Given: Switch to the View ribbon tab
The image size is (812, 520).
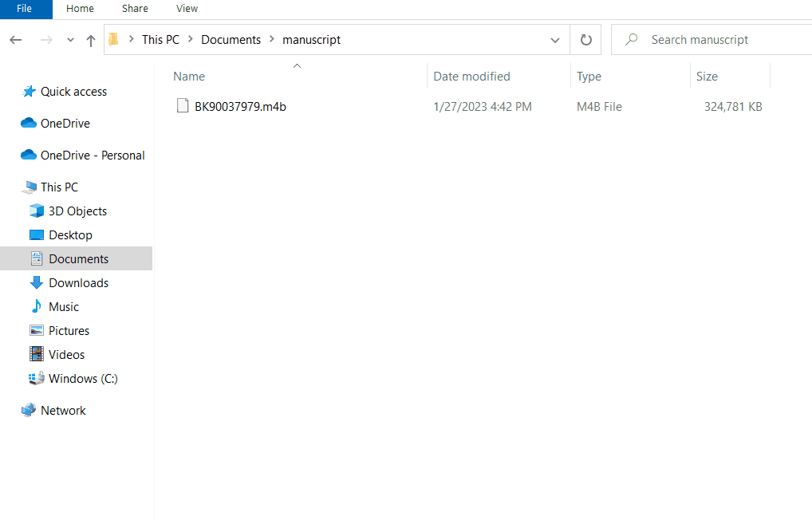Looking at the screenshot, I should [x=187, y=9].
